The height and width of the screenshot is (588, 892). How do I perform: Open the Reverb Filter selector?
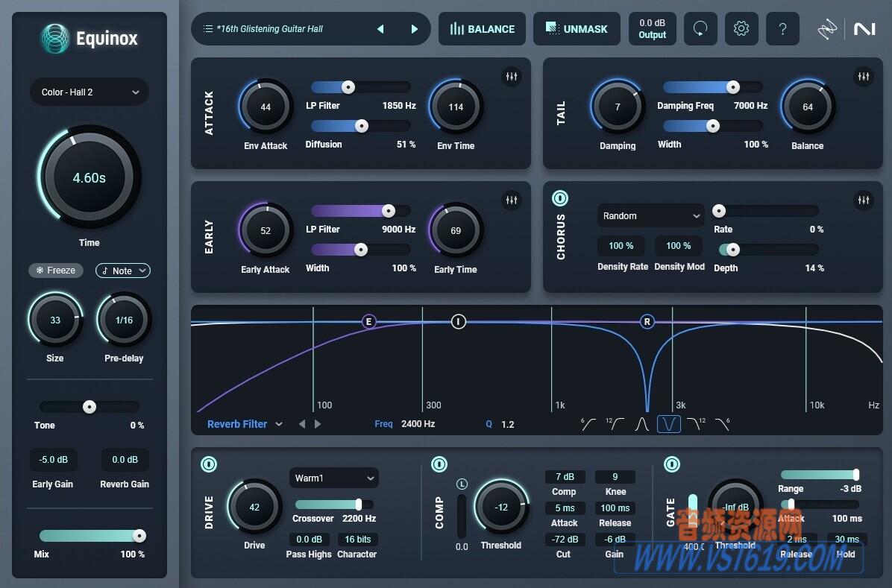[239, 423]
